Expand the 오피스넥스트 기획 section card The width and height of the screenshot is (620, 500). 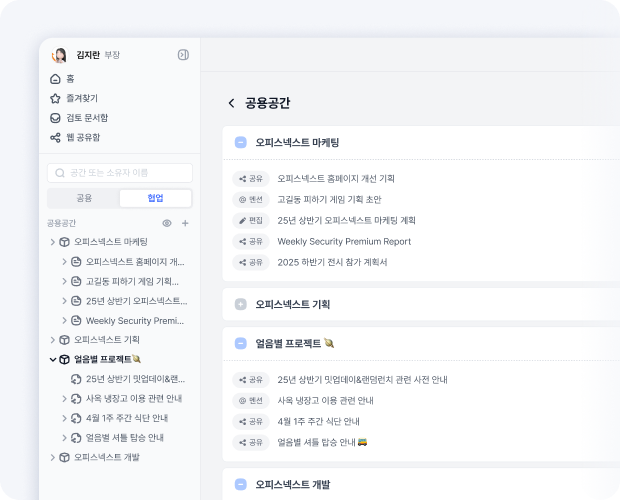pyautogui.click(x=240, y=304)
